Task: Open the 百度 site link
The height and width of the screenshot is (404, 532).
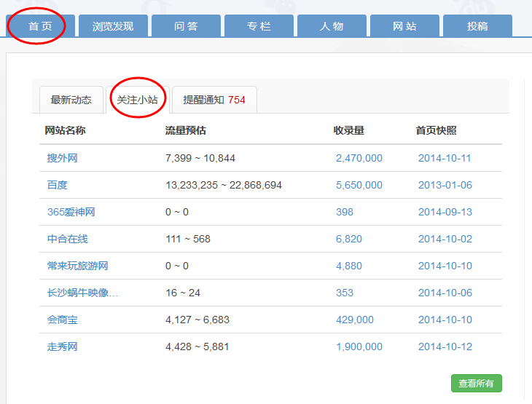Action: [58, 185]
